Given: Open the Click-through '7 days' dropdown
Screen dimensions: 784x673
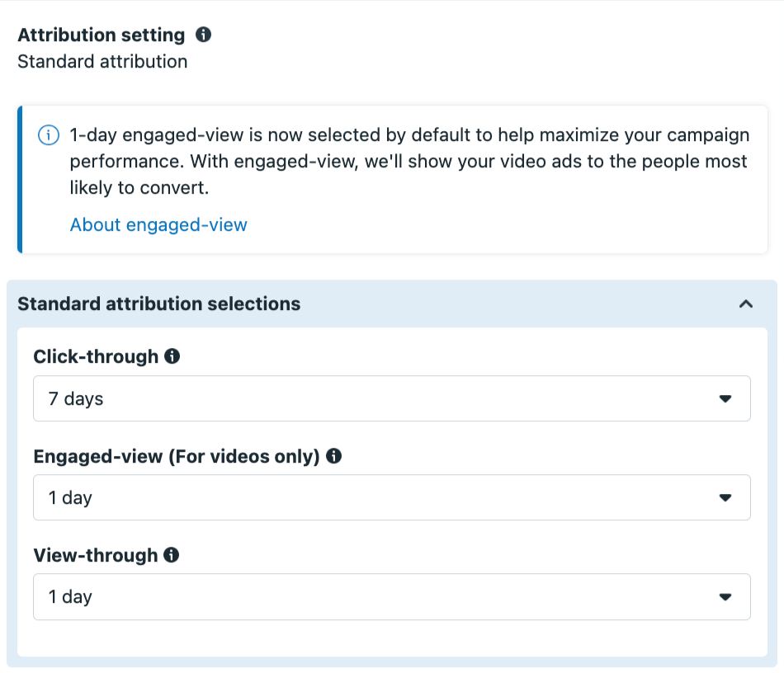Looking at the screenshot, I should pyautogui.click(x=391, y=398).
